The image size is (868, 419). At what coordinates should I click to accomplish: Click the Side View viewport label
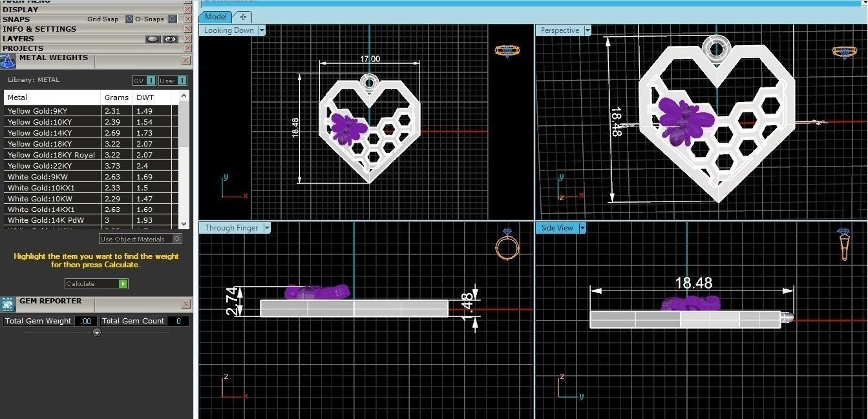(x=557, y=228)
